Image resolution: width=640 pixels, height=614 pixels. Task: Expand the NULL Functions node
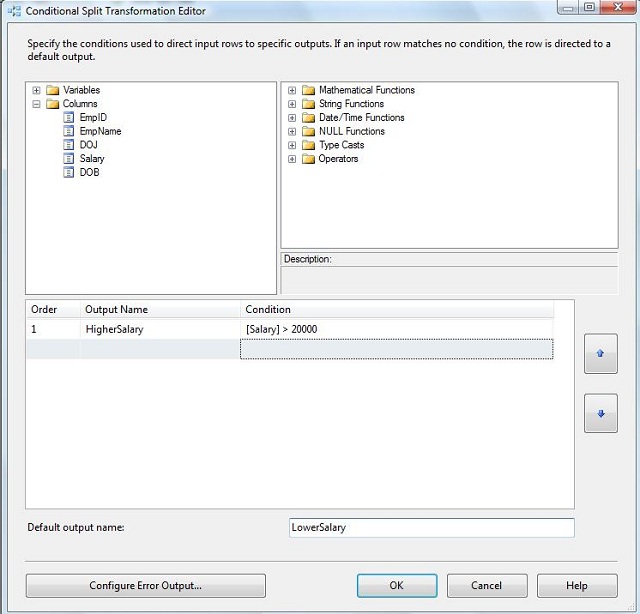point(292,131)
